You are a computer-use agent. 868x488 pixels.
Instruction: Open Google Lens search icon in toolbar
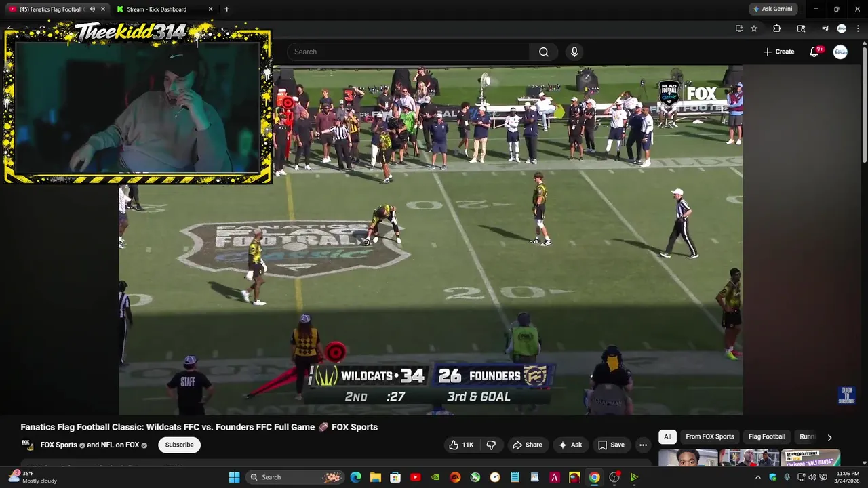click(x=801, y=28)
